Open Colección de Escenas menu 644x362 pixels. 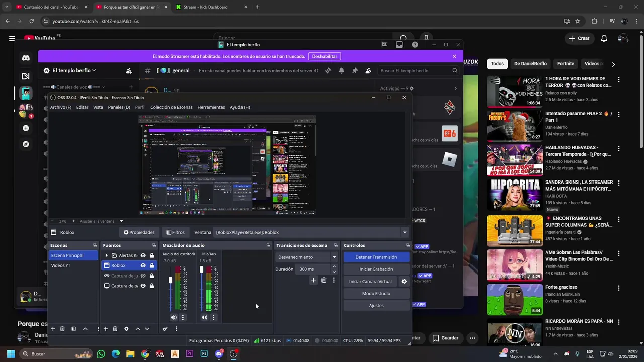(x=171, y=107)
